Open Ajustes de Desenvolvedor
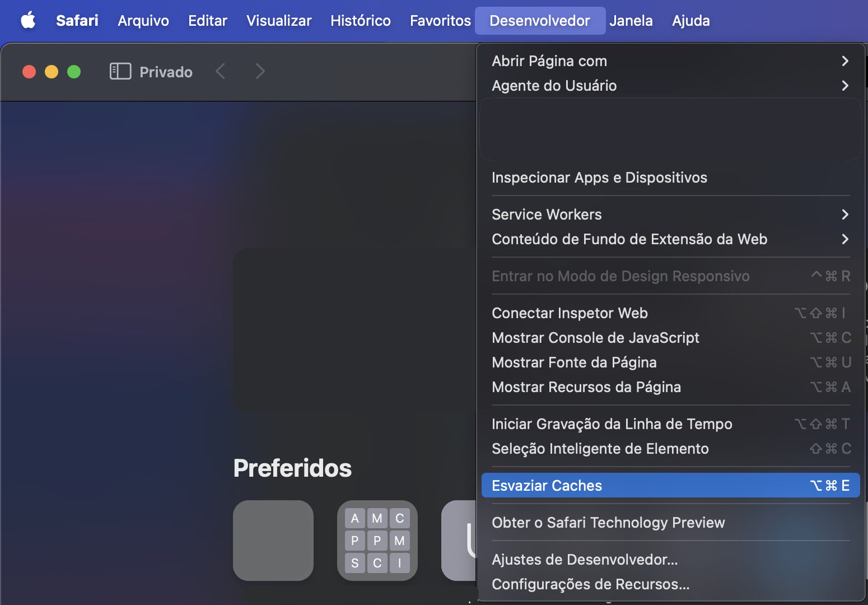 584,559
